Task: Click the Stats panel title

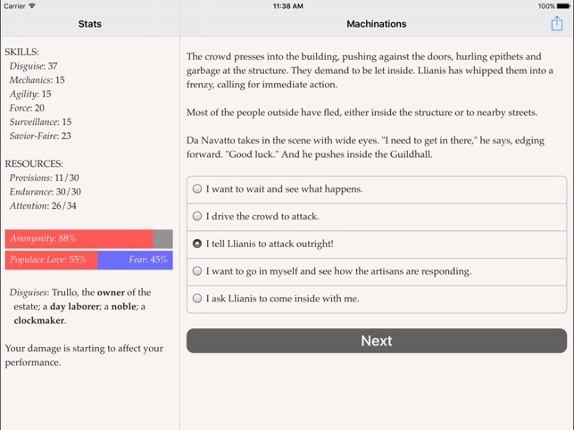Action: (x=90, y=24)
